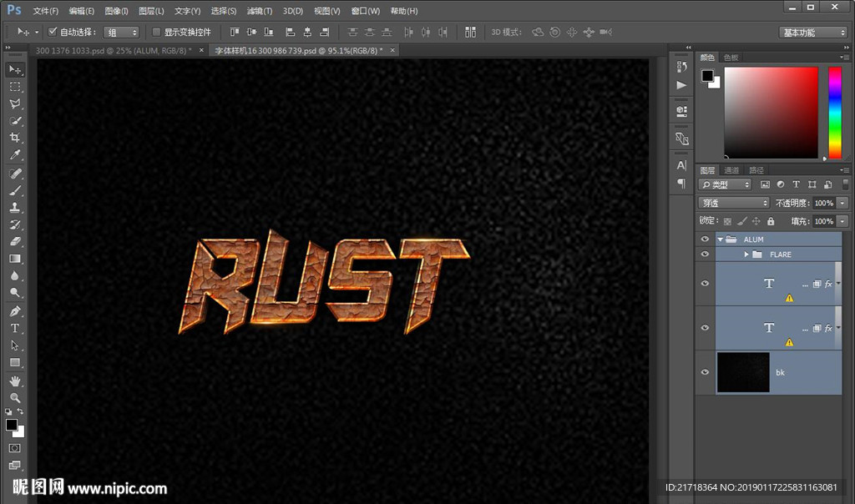Change the screen mode icon

click(15, 465)
